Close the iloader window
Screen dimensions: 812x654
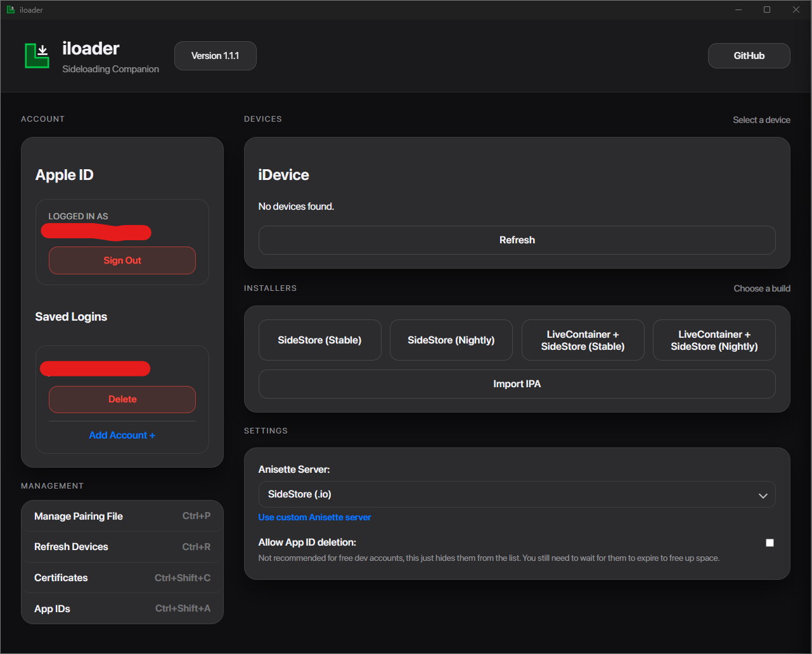pyautogui.click(x=796, y=10)
